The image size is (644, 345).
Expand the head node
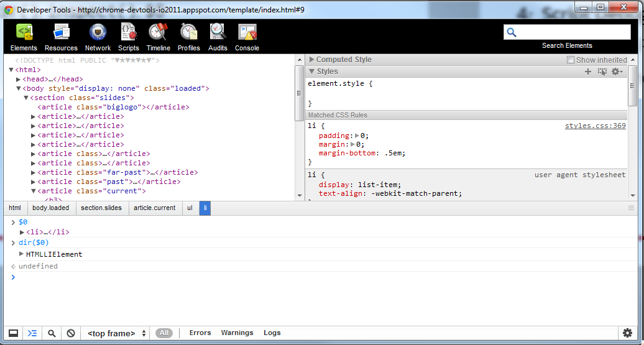click(x=19, y=80)
